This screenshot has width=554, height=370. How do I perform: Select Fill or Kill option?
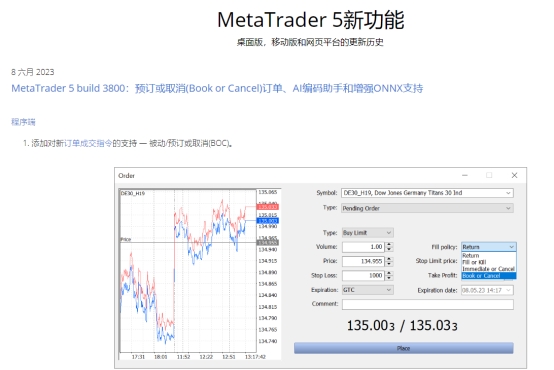(x=489, y=262)
